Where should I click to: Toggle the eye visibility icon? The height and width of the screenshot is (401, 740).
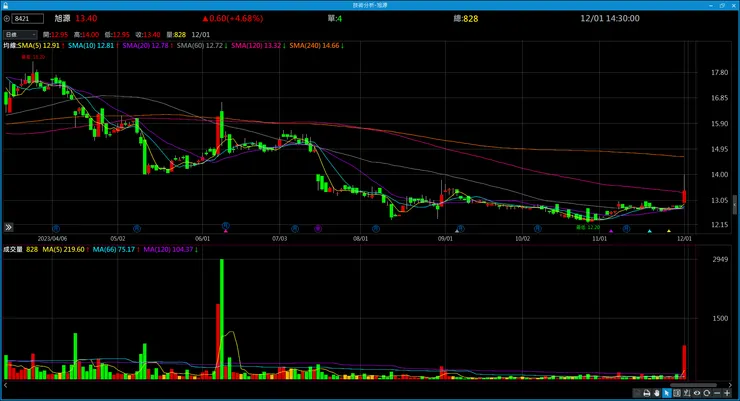697,393
